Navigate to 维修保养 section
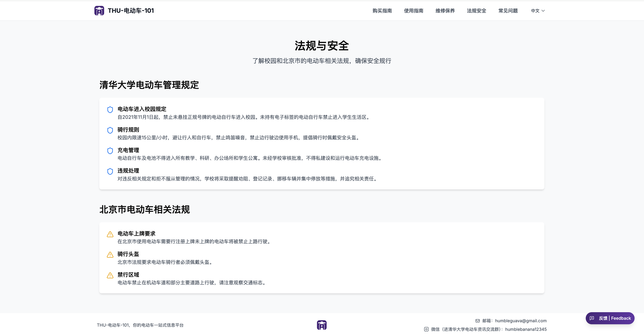The width and height of the screenshot is (644, 334). click(x=445, y=11)
